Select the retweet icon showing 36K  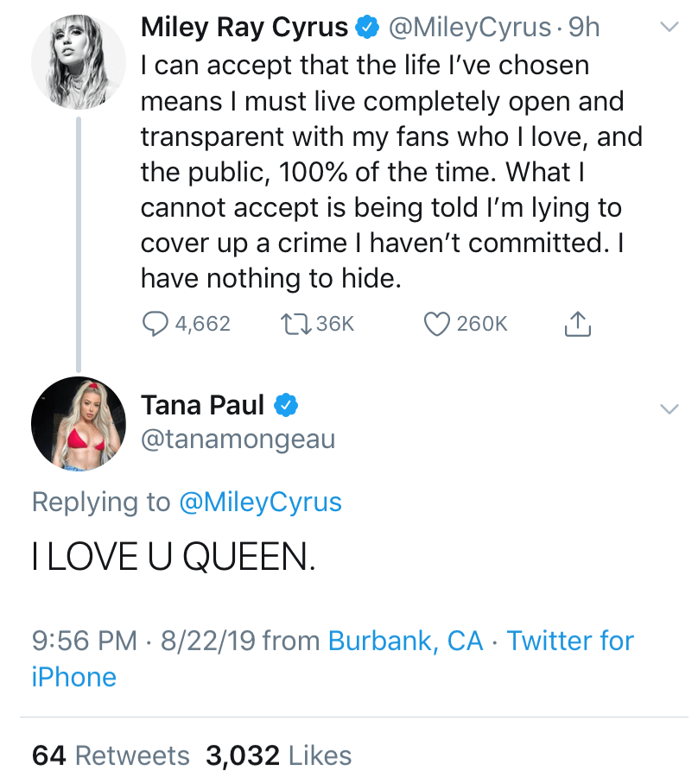click(x=295, y=322)
